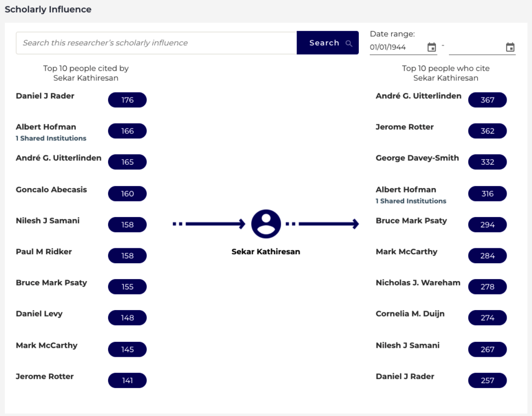The image size is (532, 416).
Task: Click the 160 citation count badge
Action: click(x=127, y=194)
